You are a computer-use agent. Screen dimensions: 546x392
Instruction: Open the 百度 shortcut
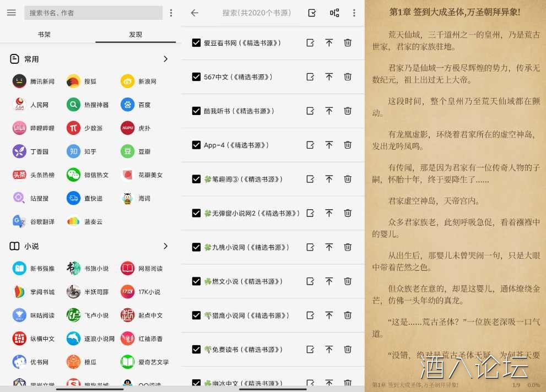[136, 105]
